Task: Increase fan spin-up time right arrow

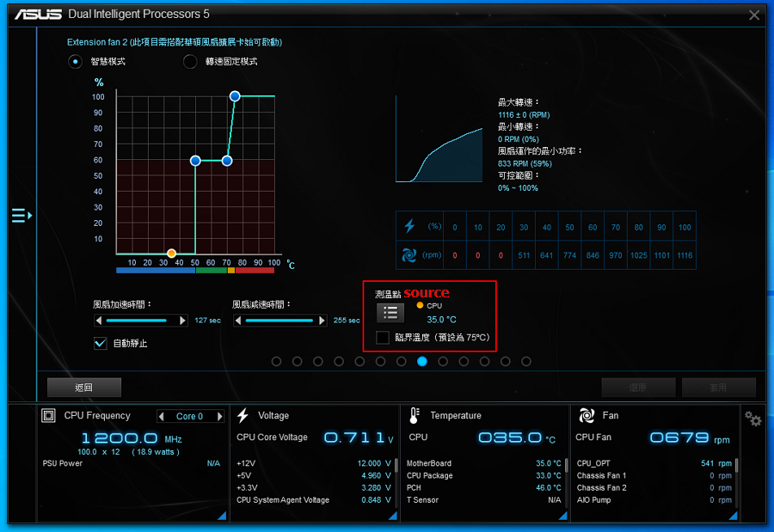Action: 182,321
